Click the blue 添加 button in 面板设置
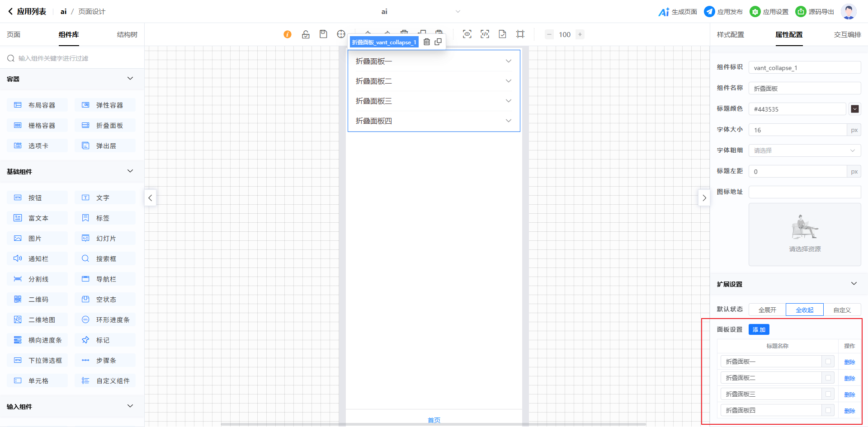The width and height of the screenshot is (868, 427). (759, 330)
